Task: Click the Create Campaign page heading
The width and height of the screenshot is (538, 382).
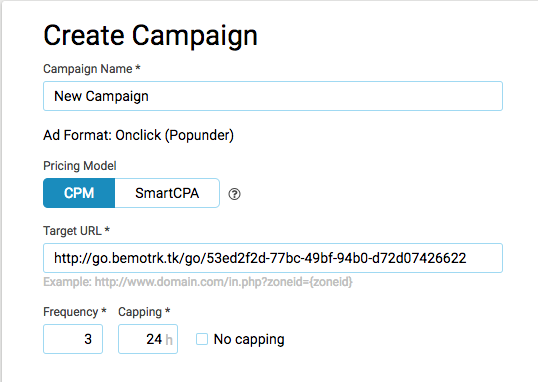Action: 150,36
